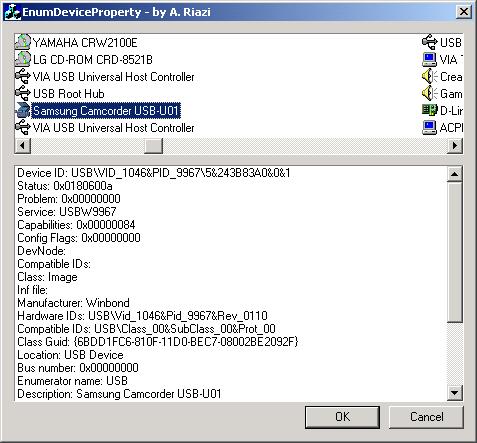477x443 pixels.
Task: Click the Capabilities: 0x00000084 line
Action: [x=76, y=225]
